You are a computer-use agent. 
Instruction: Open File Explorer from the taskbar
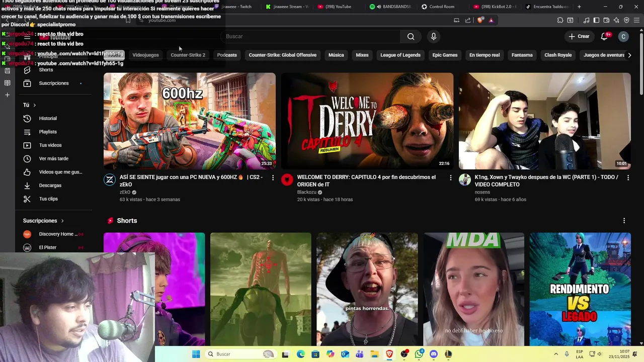(375, 354)
